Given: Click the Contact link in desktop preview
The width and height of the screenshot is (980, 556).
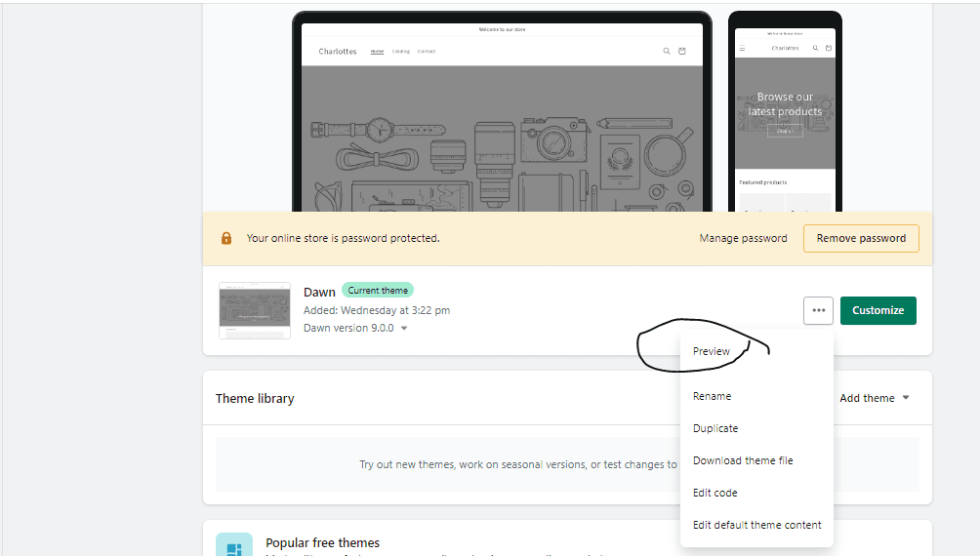Looking at the screenshot, I should pyautogui.click(x=427, y=52).
